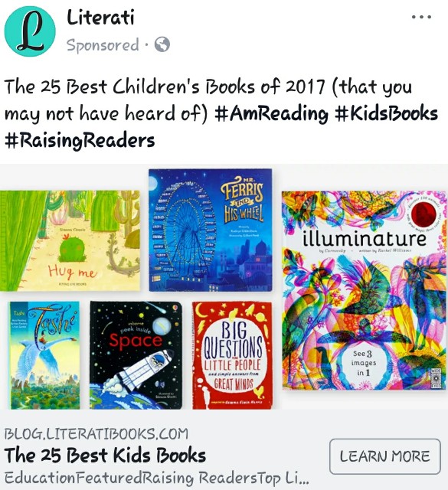Open the #KidsBooks hashtag
448x490 pixels.
click(387, 113)
